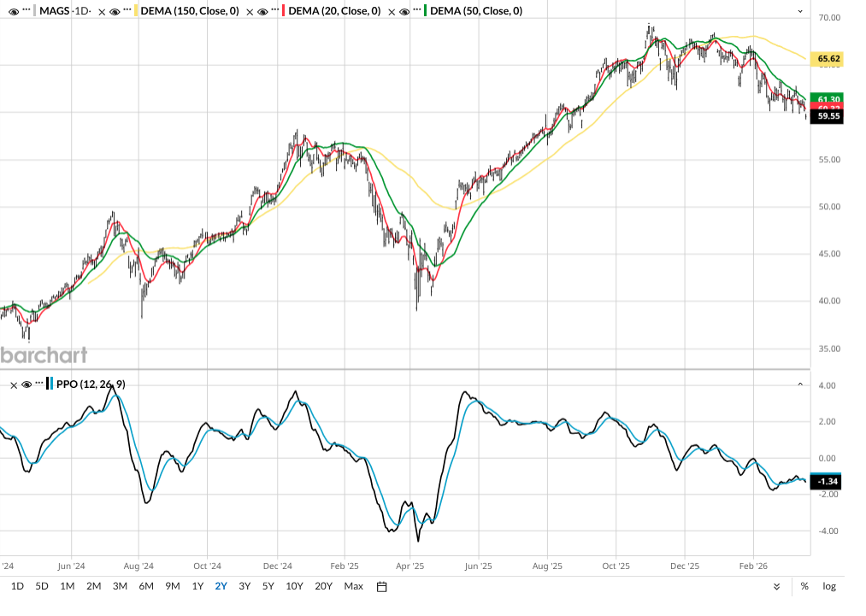The width and height of the screenshot is (866, 616).
Task: Click the green 61.30 price label
Action: tap(827, 99)
